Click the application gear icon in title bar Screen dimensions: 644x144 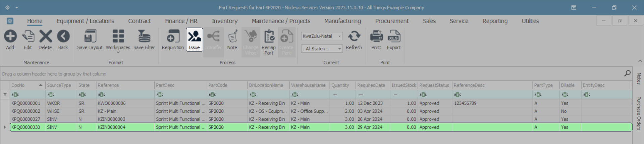7,7
